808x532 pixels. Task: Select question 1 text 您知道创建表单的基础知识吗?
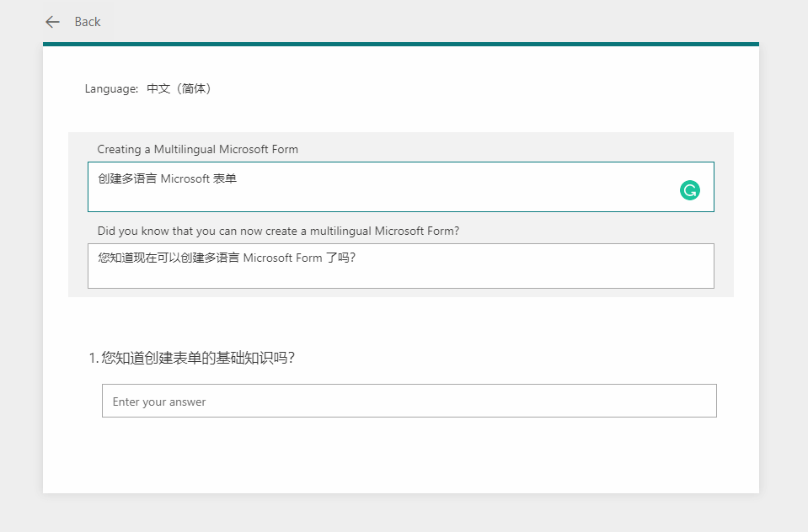point(198,358)
